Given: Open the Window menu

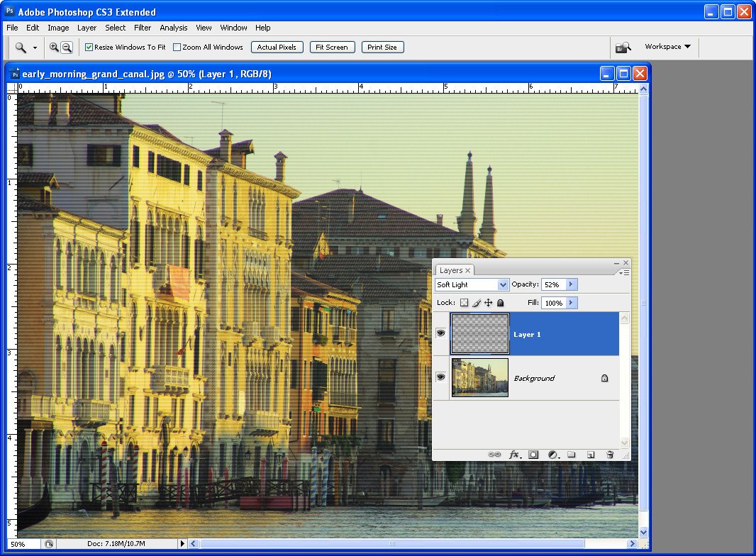Looking at the screenshot, I should click(233, 28).
